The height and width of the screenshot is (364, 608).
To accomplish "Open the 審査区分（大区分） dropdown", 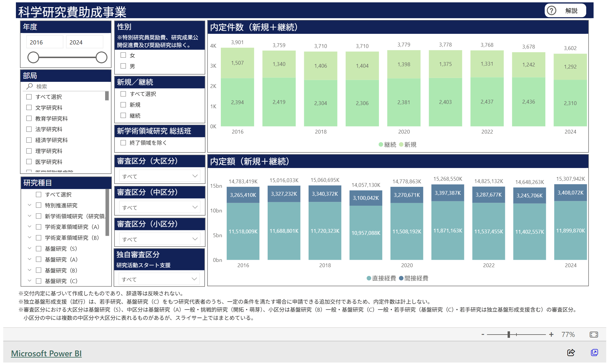I will (x=159, y=176).
